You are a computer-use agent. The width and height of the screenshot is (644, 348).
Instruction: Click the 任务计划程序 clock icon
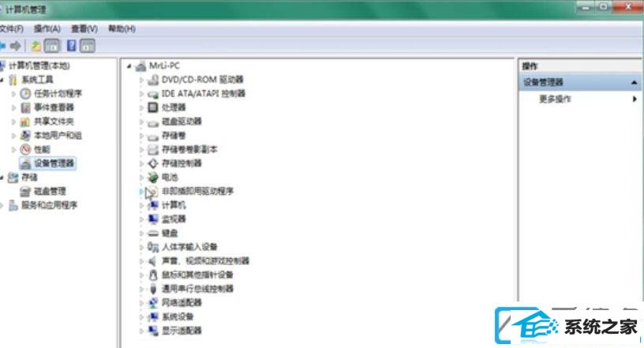pos(25,94)
